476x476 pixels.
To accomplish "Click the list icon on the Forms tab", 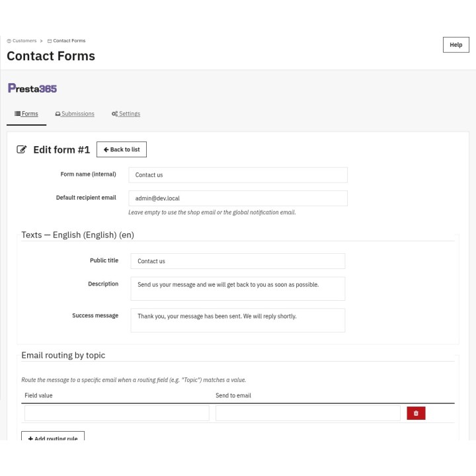I will [x=18, y=114].
